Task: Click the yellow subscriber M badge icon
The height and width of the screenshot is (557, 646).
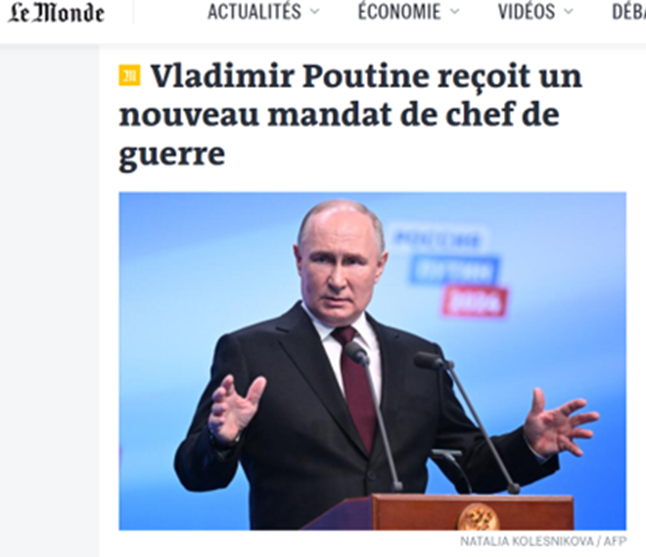Action: 129,75
